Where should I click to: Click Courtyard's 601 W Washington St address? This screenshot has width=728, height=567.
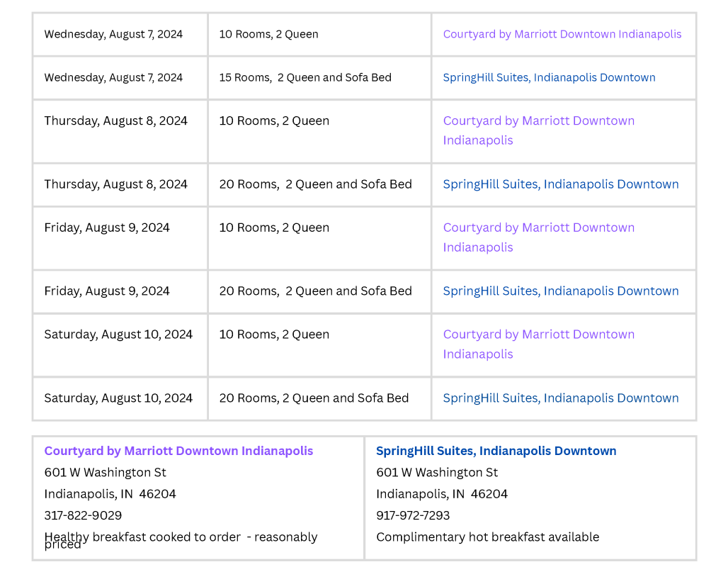[x=105, y=473]
